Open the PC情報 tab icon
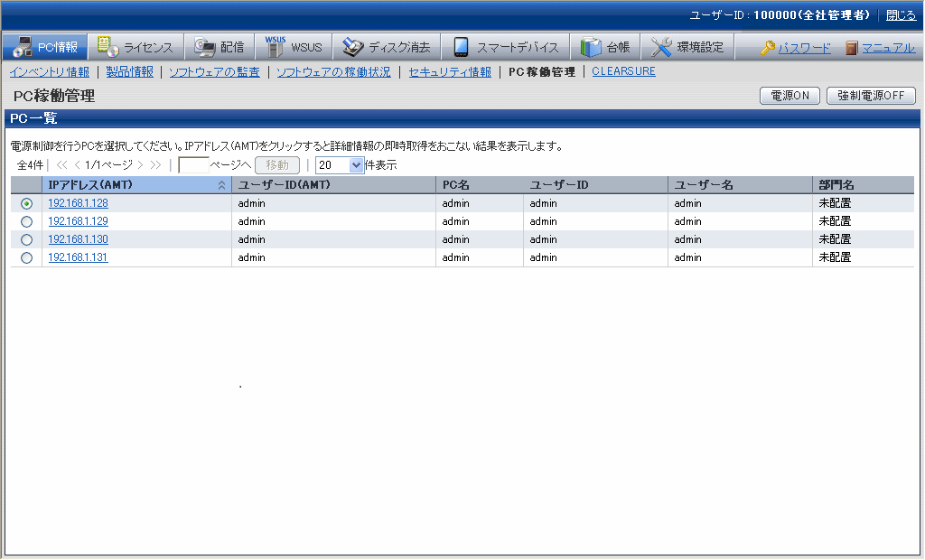925x560 pixels. point(23,47)
